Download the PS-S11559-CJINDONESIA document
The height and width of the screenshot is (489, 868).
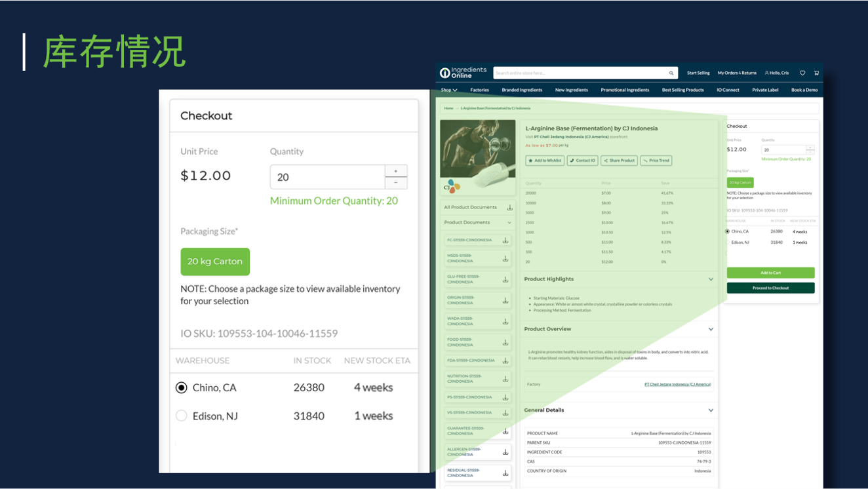[505, 397]
